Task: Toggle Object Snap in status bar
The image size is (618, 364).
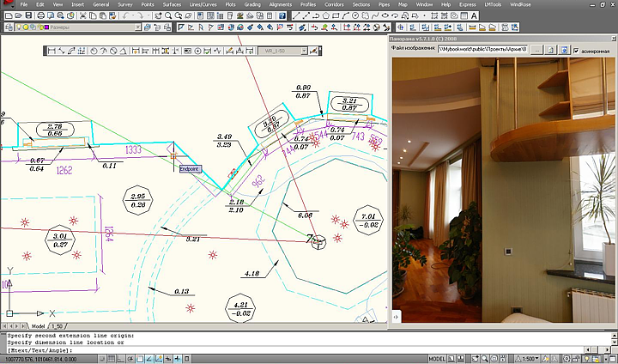Action: click(x=140, y=359)
